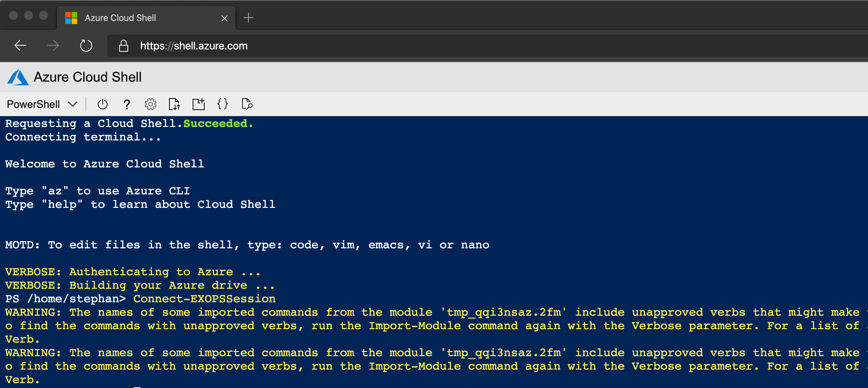Open a new browser tab
This screenshot has height=388, width=868.
click(248, 18)
